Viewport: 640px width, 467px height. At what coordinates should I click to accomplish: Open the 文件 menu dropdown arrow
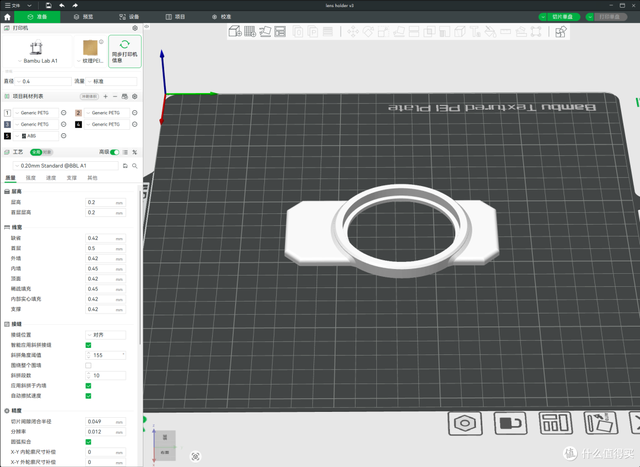pos(29,6)
